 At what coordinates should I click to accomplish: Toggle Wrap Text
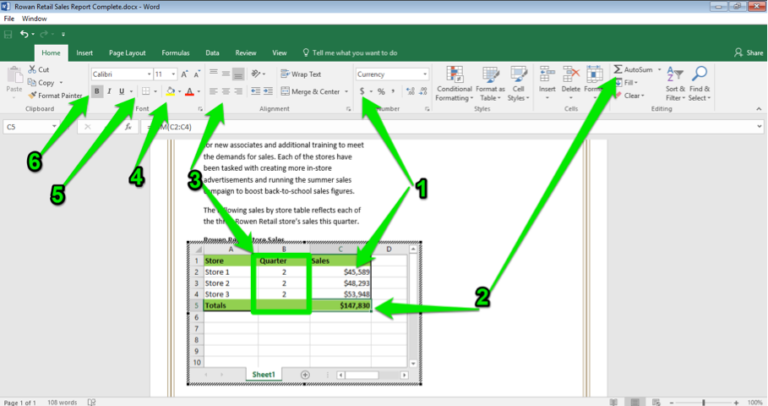[x=301, y=74]
